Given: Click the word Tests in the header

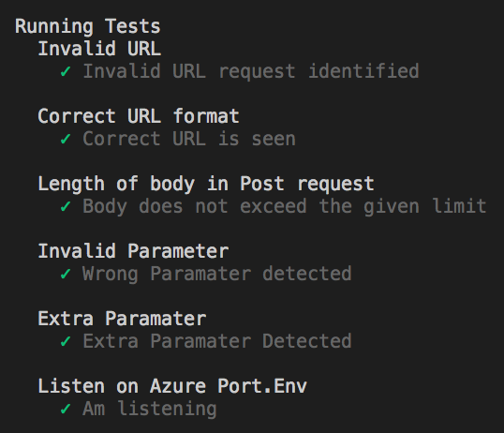Looking at the screenshot, I should (133, 26).
